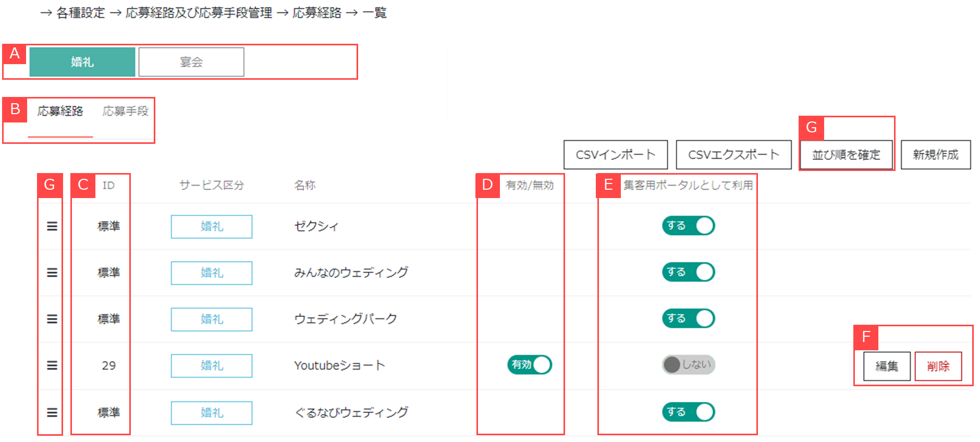Click the drag handle for ぐるなびウェディング row
Viewport: 980px width, 442px height.
(x=52, y=412)
